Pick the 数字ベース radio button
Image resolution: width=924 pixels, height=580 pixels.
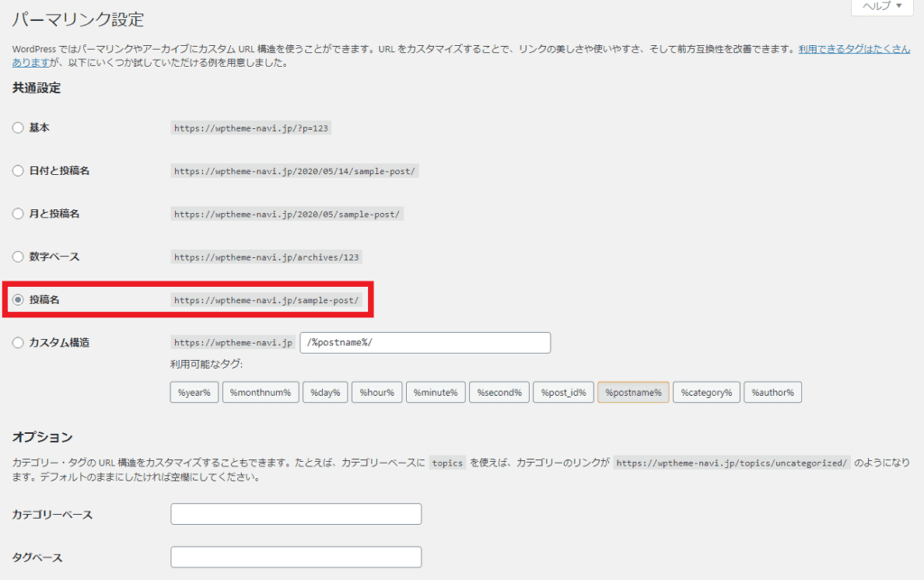click(x=18, y=257)
